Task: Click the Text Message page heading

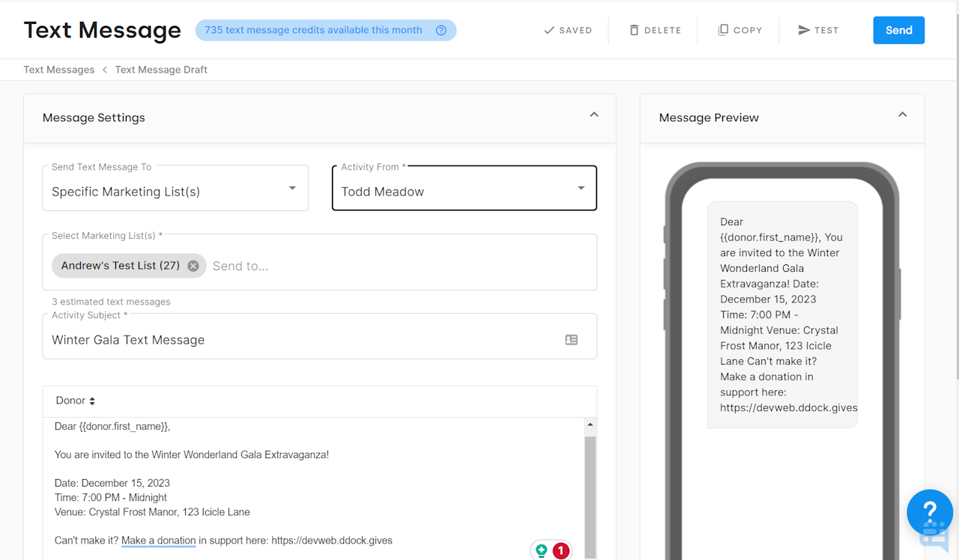Action: (x=103, y=31)
